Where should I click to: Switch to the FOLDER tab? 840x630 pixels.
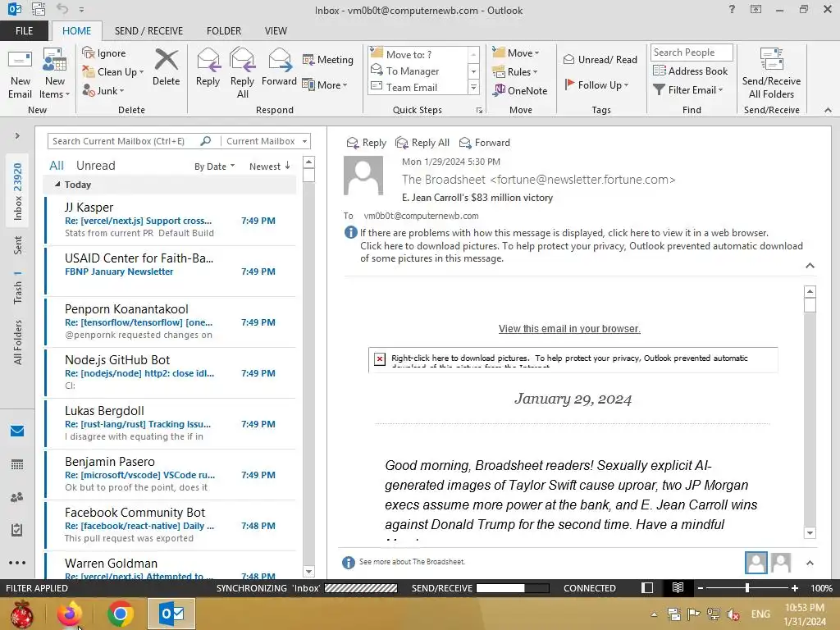click(x=224, y=31)
